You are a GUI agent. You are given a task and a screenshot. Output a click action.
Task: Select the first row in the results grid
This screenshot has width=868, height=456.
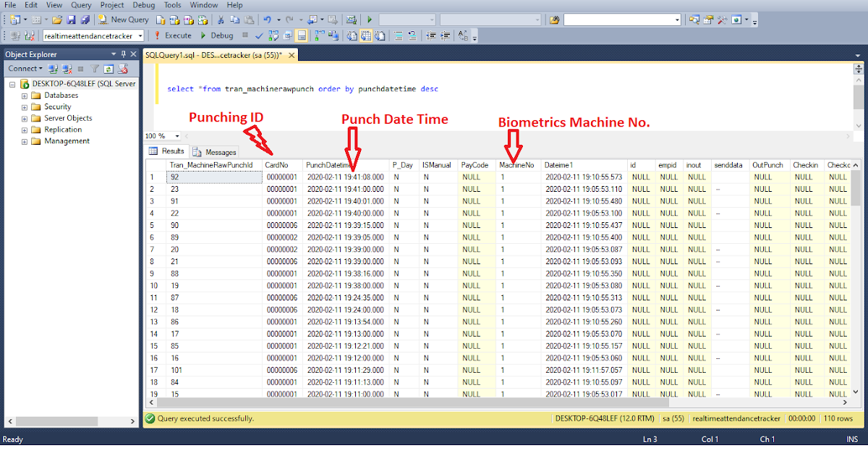tap(153, 176)
